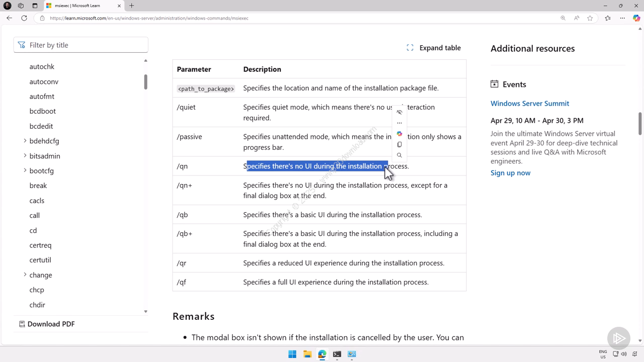Open certutil in the sidebar
The image size is (644, 362).
(40, 260)
